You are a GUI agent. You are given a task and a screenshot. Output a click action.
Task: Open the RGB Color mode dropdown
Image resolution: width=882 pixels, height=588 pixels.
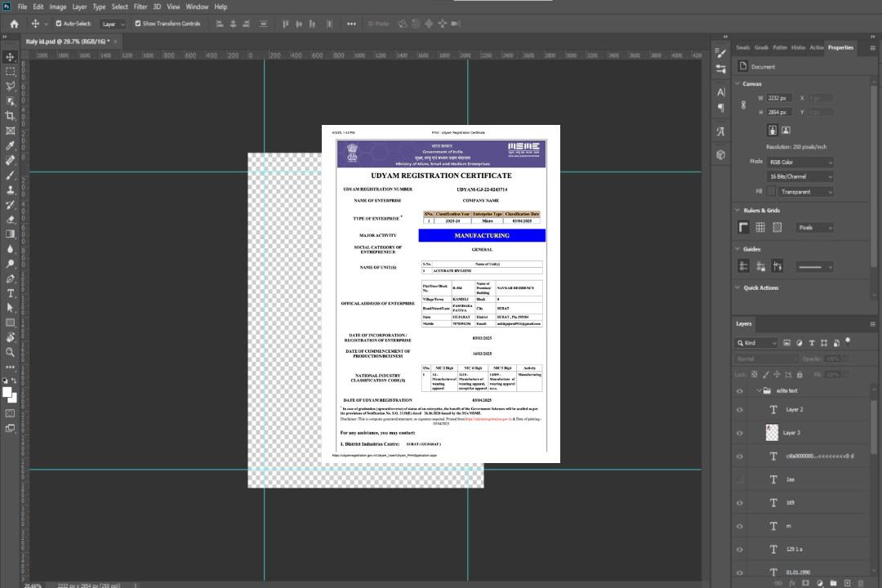[800, 162]
